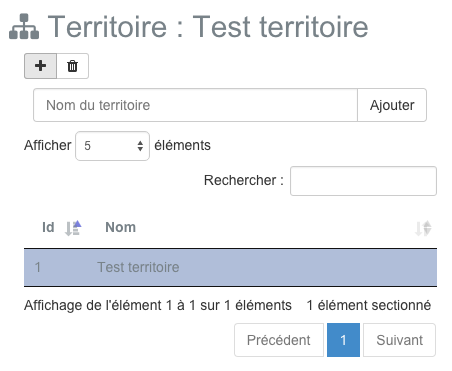Click the Précédent pagination button
Screen dimensions: 452x371
(279, 340)
